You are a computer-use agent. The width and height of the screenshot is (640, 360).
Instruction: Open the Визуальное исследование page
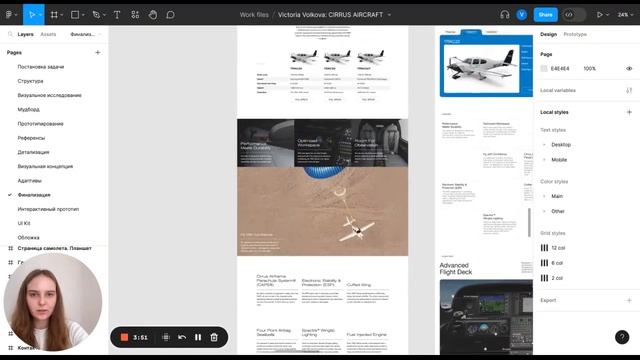pyautogui.click(x=49, y=95)
